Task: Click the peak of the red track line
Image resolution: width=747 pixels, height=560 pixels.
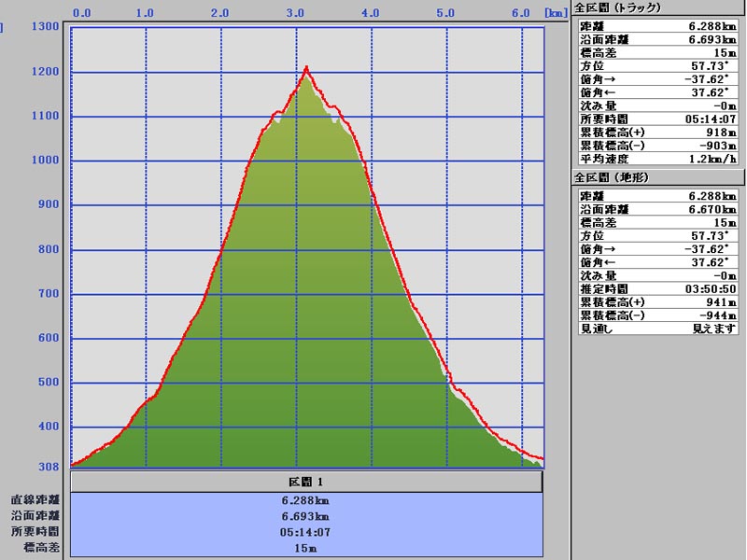Action: click(x=305, y=67)
